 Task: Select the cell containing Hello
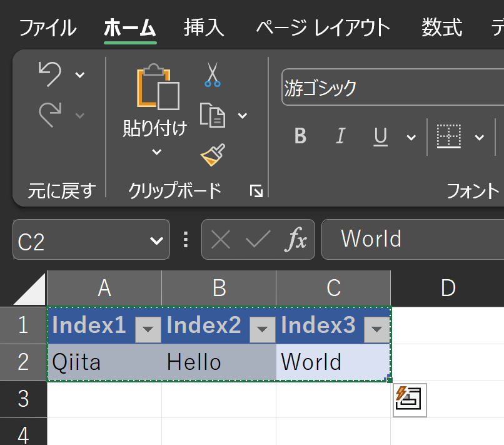point(219,362)
